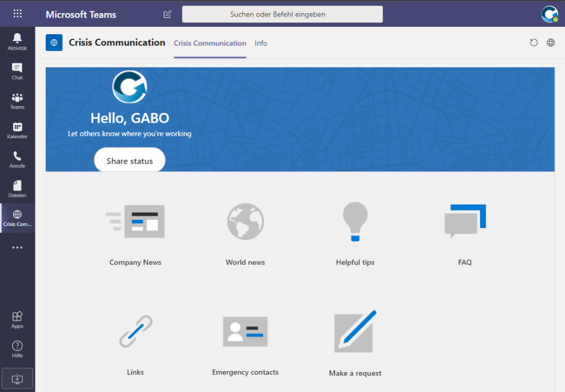The height and width of the screenshot is (392, 565).
Task: Open Company News tile icon
Action: pyautogui.click(x=135, y=221)
